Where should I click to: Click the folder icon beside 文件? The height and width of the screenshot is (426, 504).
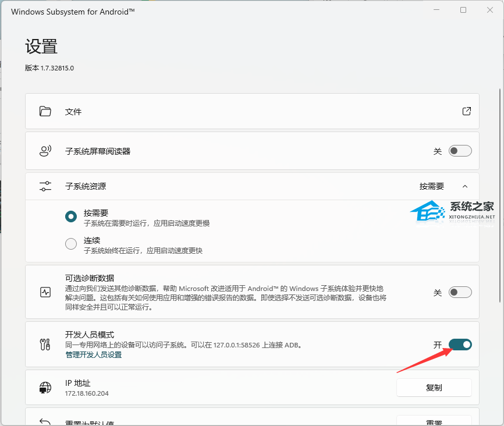pyautogui.click(x=45, y=111)
